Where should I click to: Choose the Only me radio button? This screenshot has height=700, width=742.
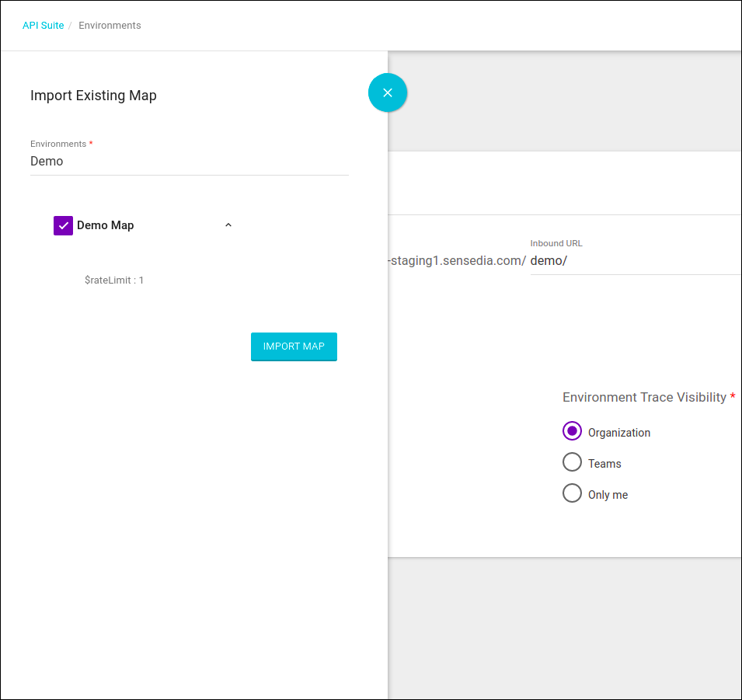click(572, 493)
